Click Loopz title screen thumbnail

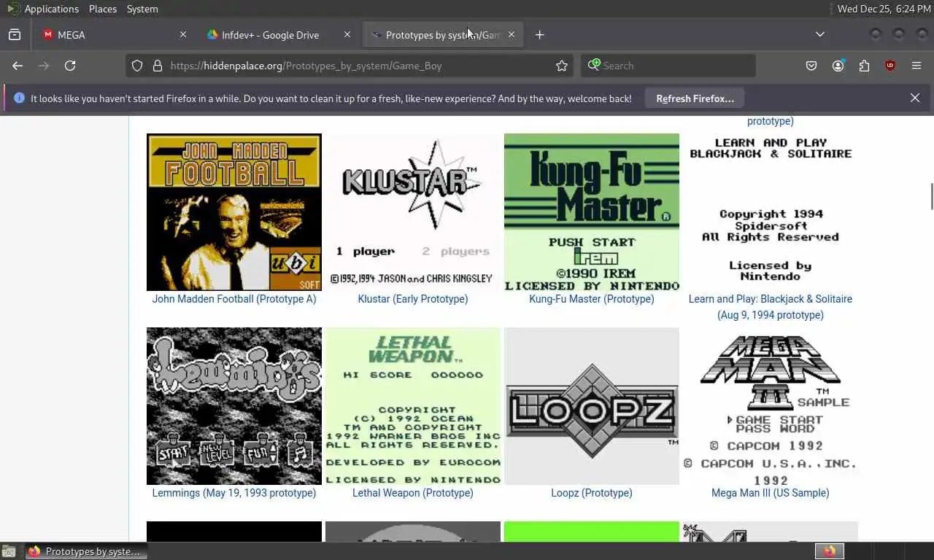click(x=592, y=406)
